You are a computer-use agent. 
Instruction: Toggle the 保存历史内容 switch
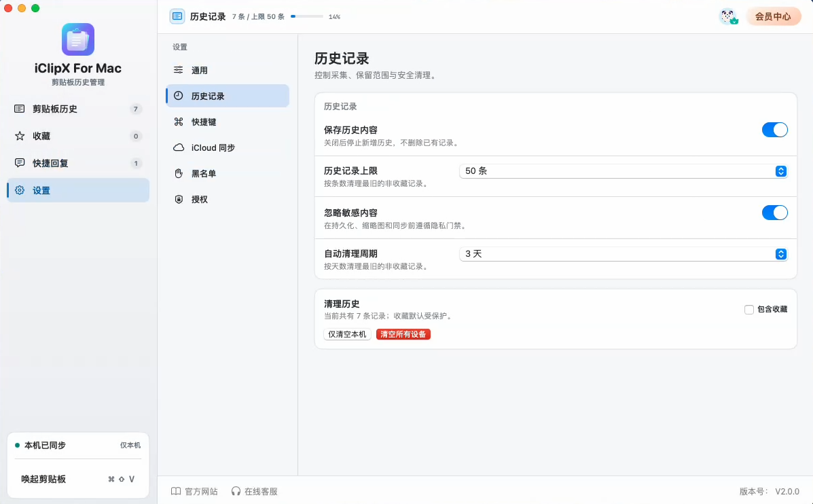click(x=775, y=130)
